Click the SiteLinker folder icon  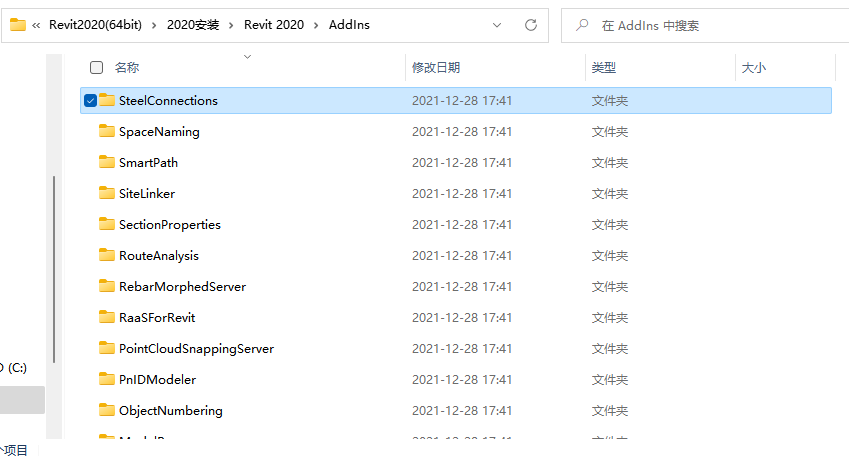(107, 193)
